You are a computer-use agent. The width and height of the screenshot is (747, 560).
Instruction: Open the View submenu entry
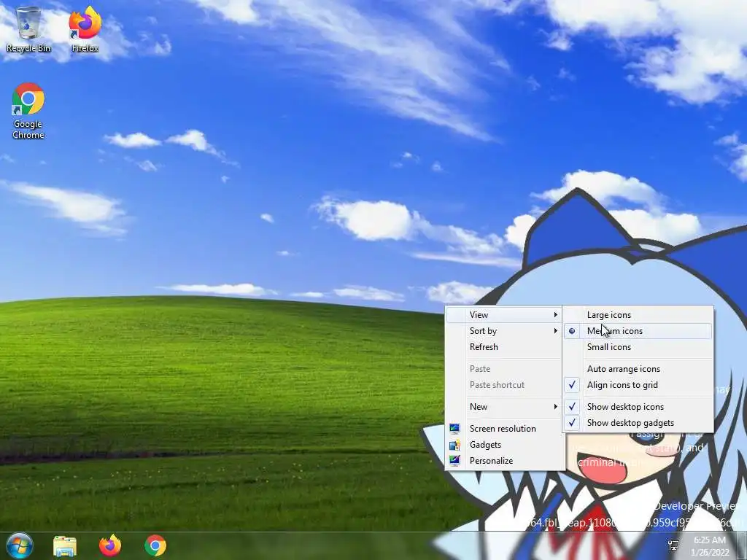tap(503, 315)
